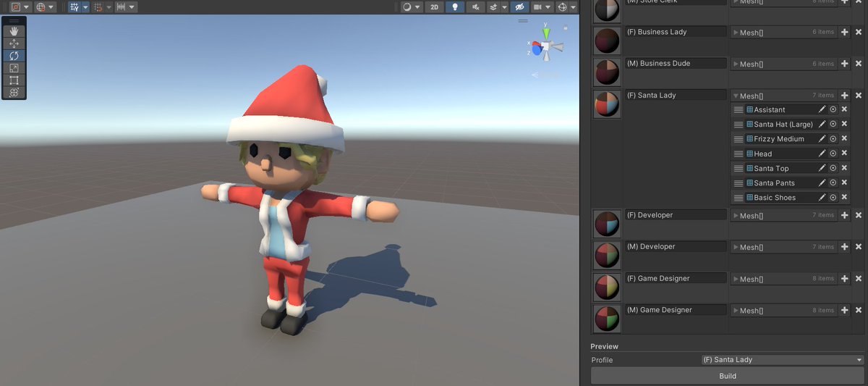This screenshot has width=868, height=386.
Task: Select the Santa Pants mesh field
Action: pyautogui.click(x=780, y=182)
